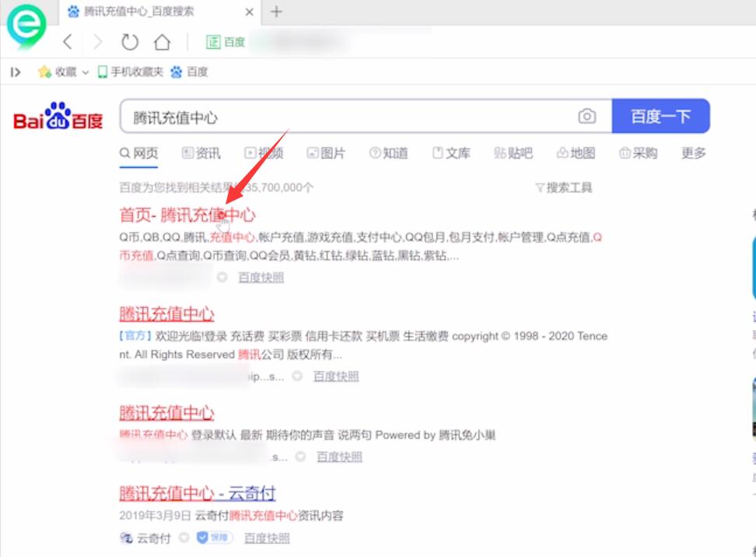The height and width of the screenshot is (557, 756).
Task: Open 百度快照 for the 腾讯兔小巢 result
Action: [339, 457]
